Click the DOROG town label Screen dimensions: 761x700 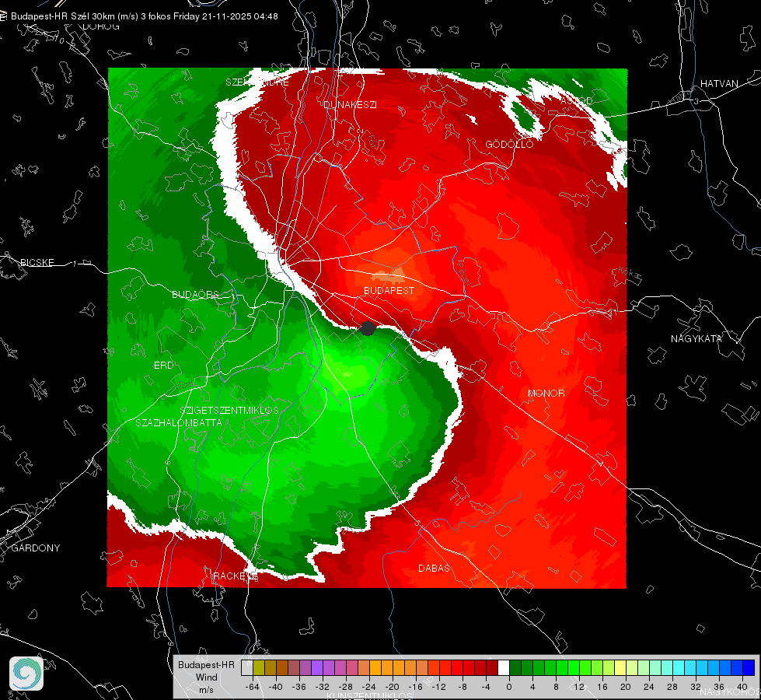[101, 26]
